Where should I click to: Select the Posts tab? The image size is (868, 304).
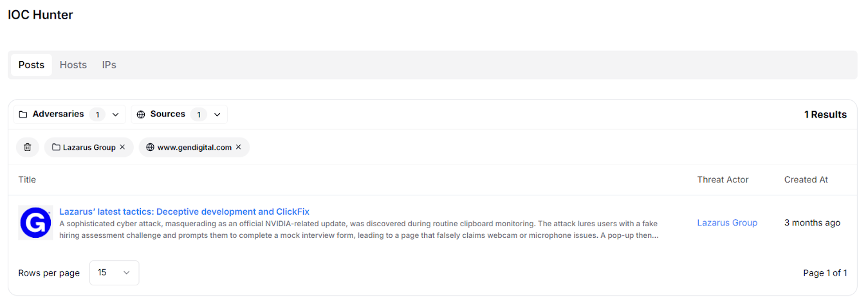coord(32,65)
